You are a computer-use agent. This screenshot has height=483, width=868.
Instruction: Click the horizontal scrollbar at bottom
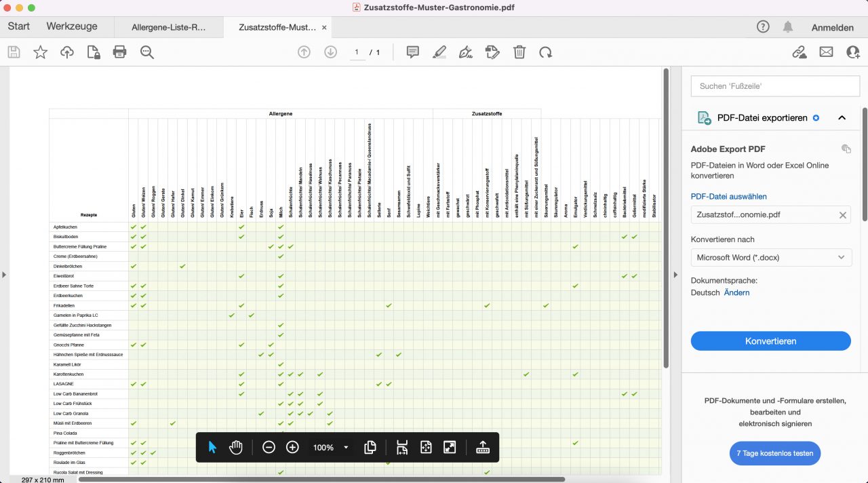tap(321, 479)
